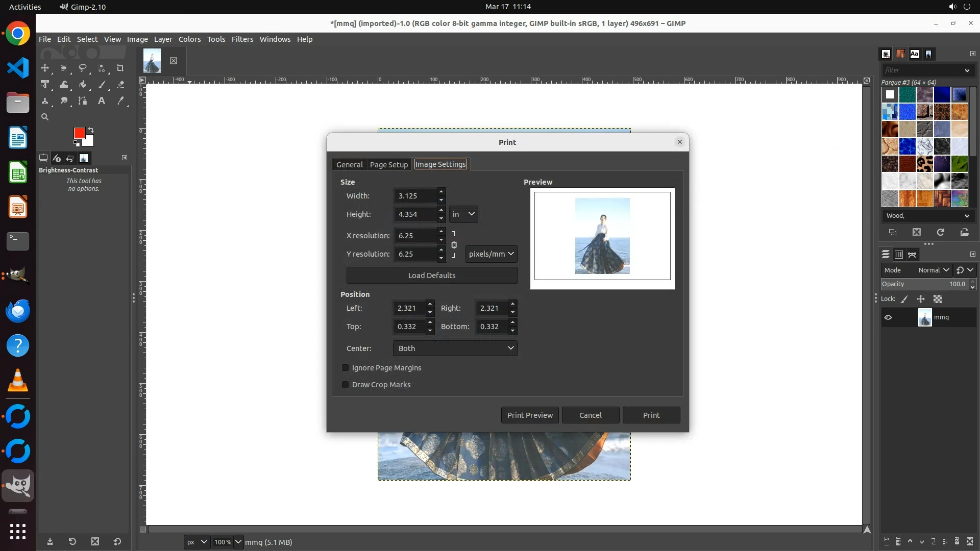Click the red foreground color swatch

(x=79, y=133)
